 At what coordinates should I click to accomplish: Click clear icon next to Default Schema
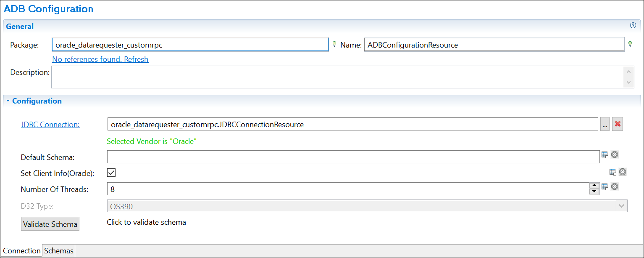coord(614,155)
